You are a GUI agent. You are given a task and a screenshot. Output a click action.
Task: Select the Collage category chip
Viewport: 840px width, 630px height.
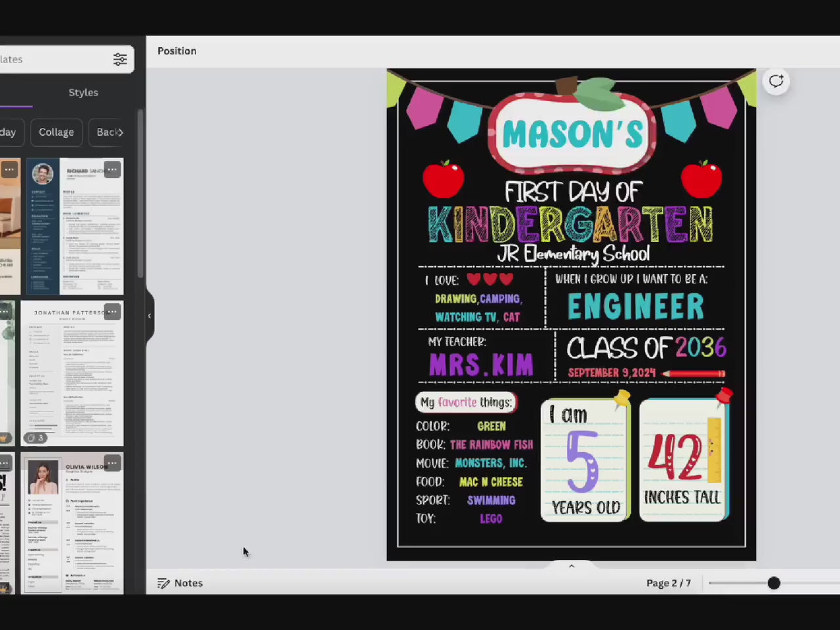tap(56, 132)
